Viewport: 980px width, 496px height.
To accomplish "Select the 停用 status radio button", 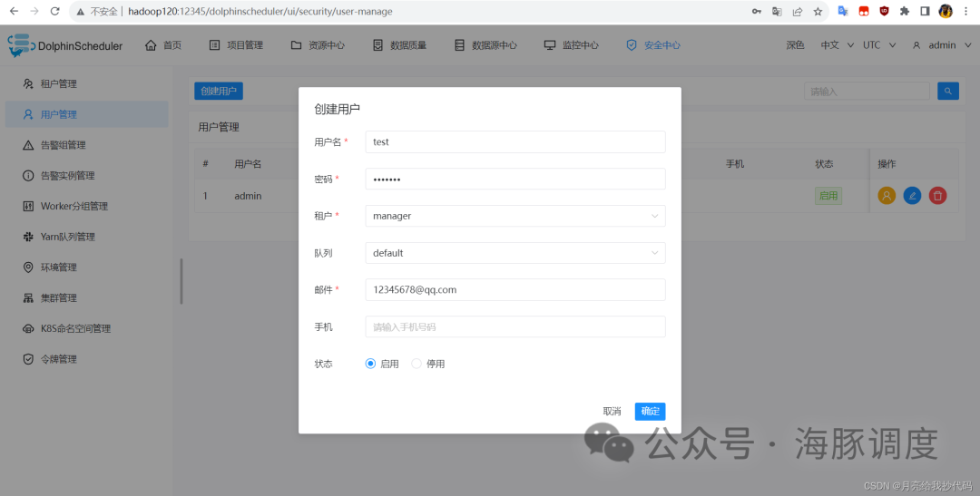I will click(416, 364).
